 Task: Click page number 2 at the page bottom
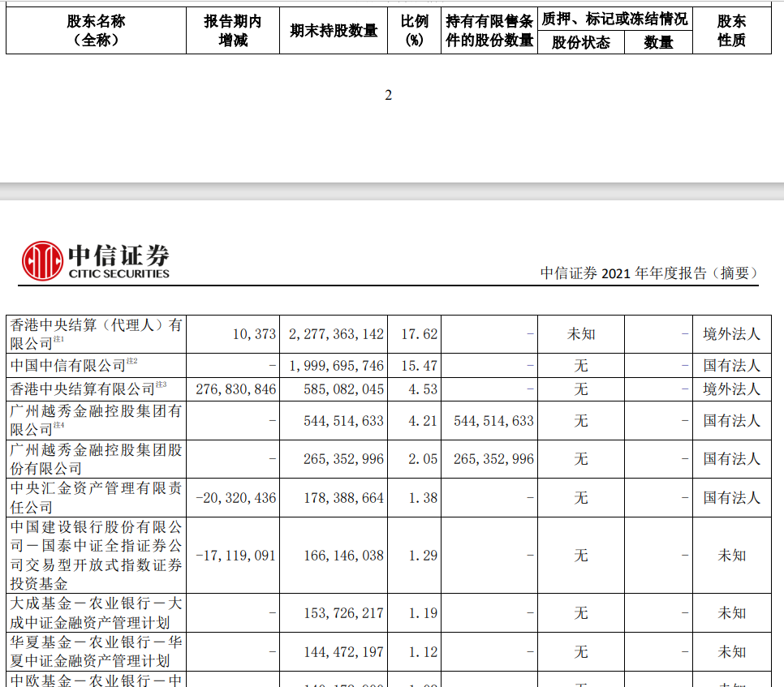389,95
